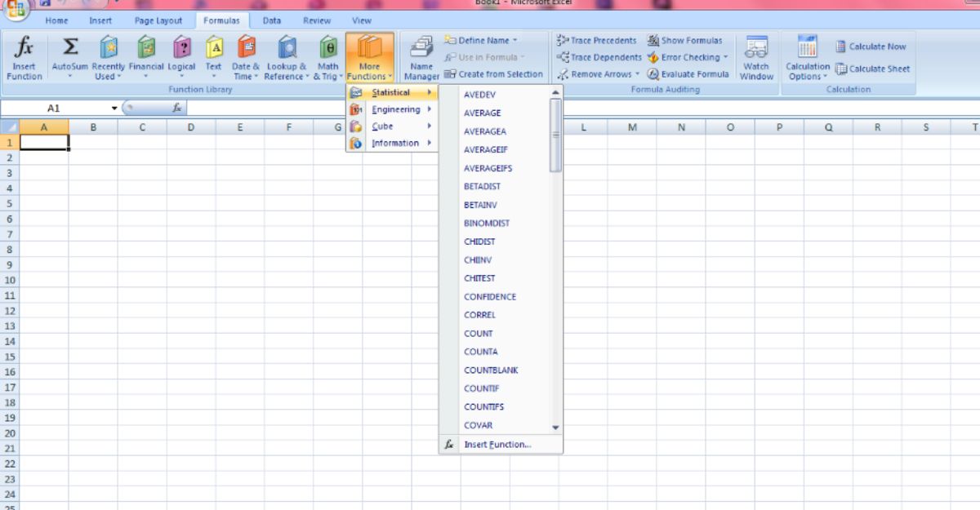Click the Insert Function icon
Image resolution: width=980 pixels, height=510 pixels.
pyautogui.click(x=23, y=55)
